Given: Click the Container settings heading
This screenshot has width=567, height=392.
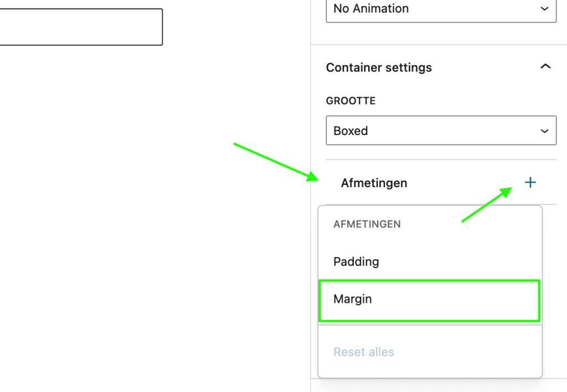Looking at the screenshot, I should click(x=379, y=68).
